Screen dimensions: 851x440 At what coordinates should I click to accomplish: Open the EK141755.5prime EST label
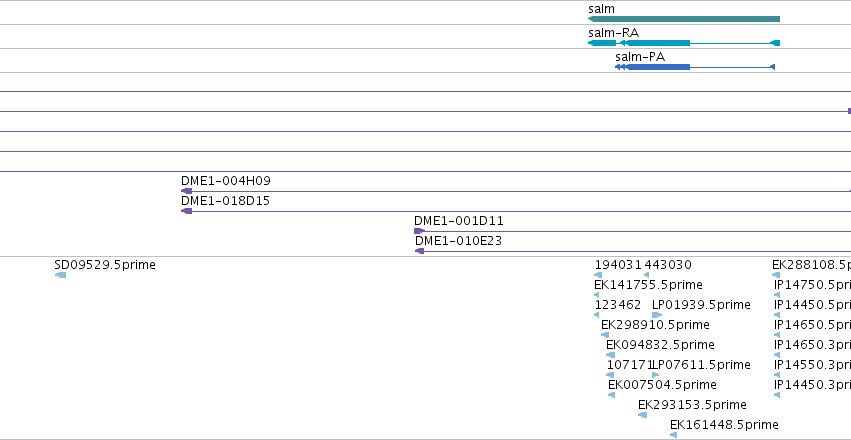click(648, 285)
